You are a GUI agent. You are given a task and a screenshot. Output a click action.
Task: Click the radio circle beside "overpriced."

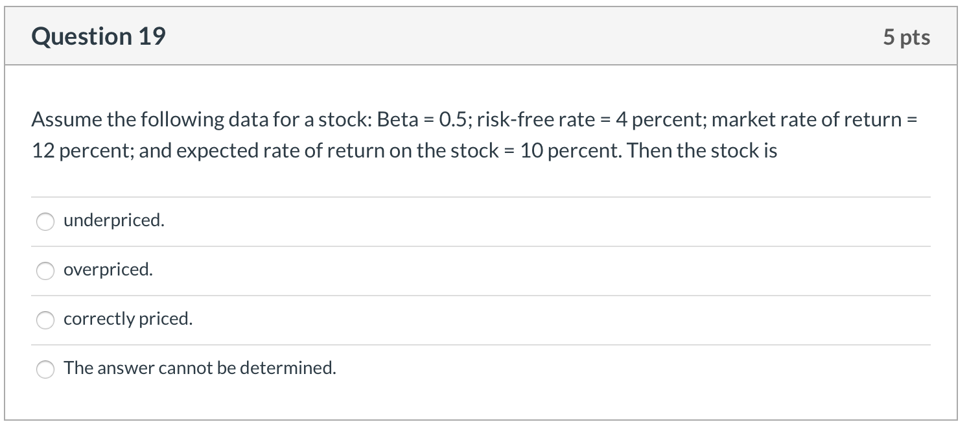[x=45, y=270]
